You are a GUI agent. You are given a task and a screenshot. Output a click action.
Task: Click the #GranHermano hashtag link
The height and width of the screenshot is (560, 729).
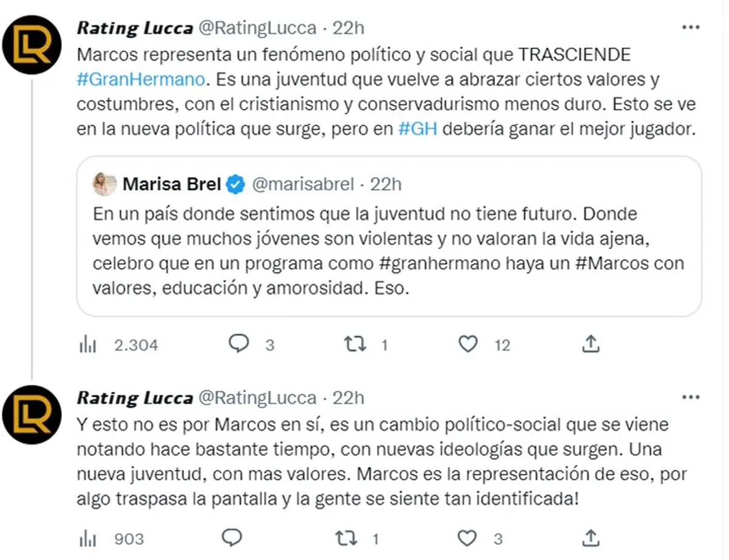coord(142,80)
